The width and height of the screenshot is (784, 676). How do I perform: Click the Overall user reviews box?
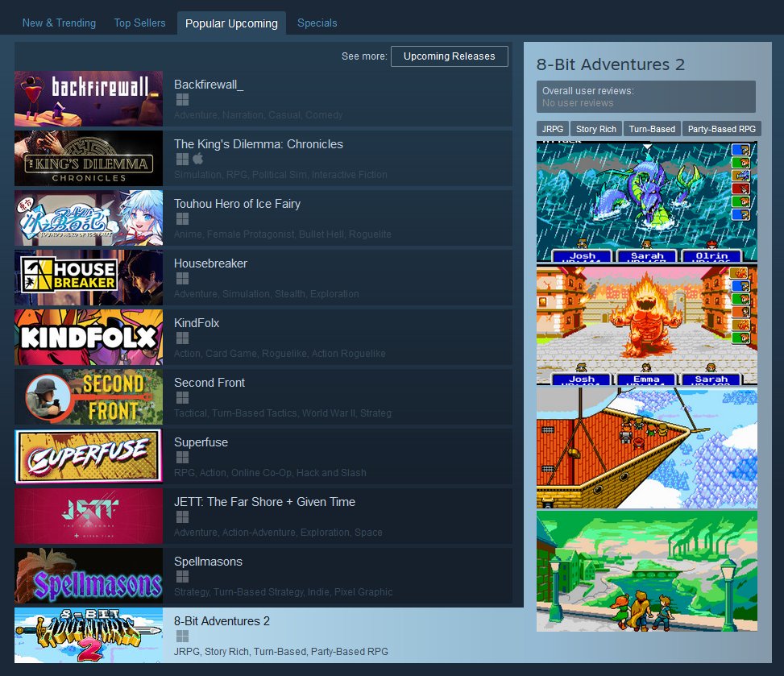(x=646, y=97)
